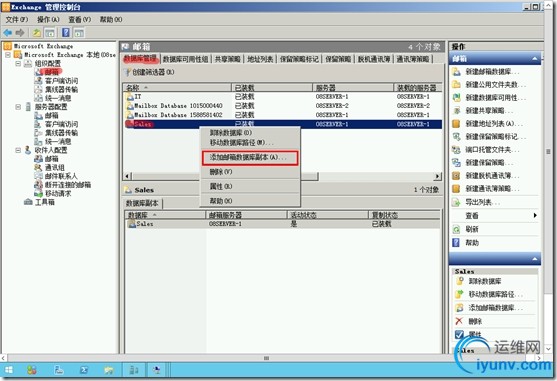Toggle the action pane toolbar icon

coord(79,33)
